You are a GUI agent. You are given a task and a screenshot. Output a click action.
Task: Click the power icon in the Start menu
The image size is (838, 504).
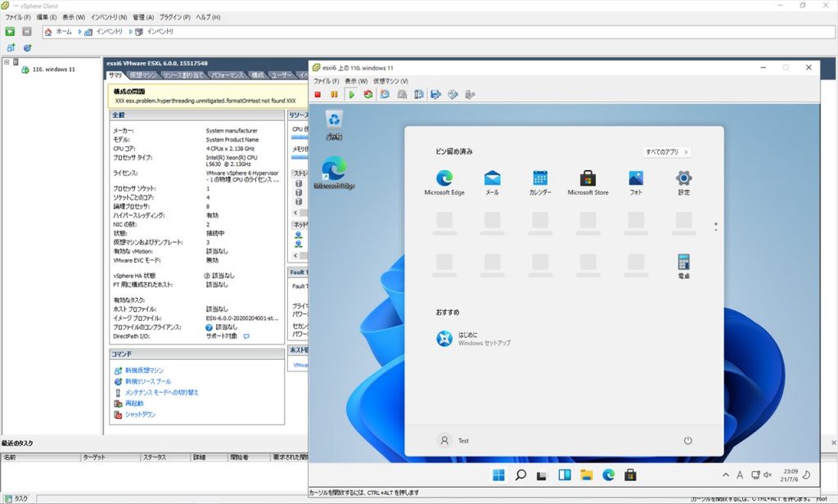[687, 440]
